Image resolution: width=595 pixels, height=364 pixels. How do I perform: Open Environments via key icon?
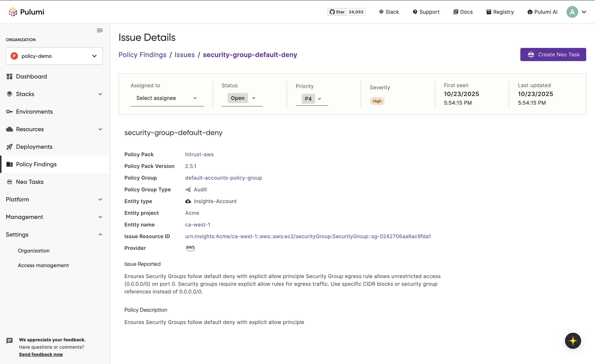(10, 112)
